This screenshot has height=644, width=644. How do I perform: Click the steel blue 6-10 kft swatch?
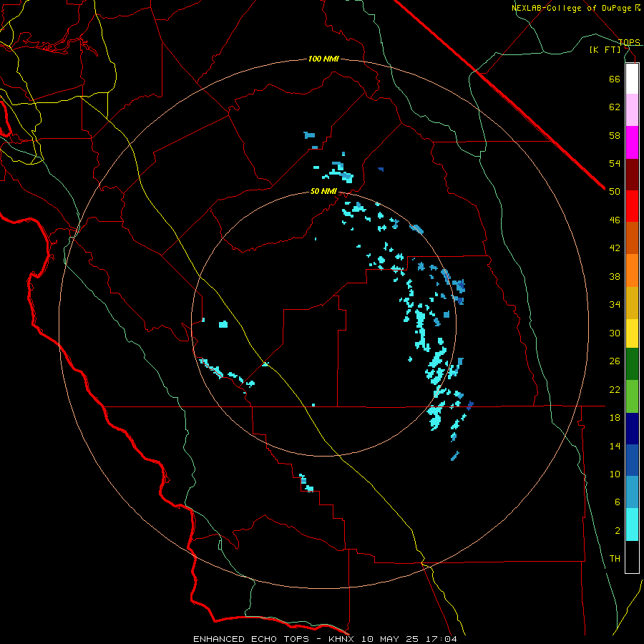[x=632, y=492]
